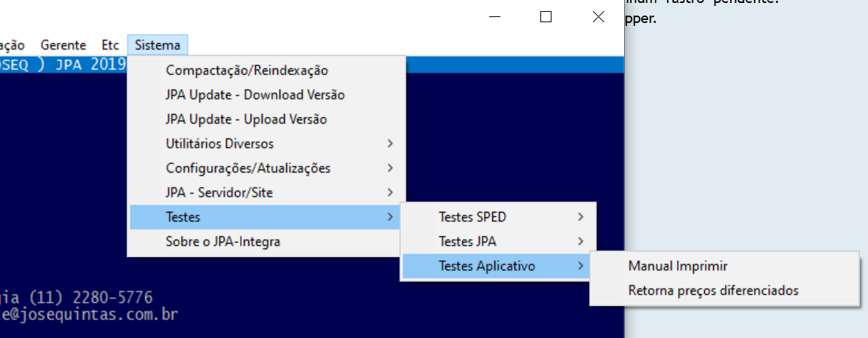This screenshot has width=868, height=338.
Task: Choose JPA Update - Upload Versão
Action: click(x=246, y=119)
